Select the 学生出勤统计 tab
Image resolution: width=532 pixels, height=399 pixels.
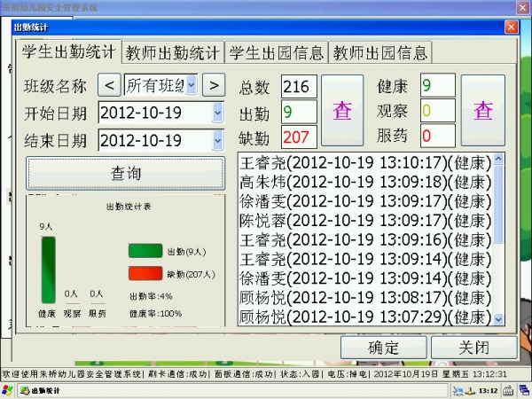coord(70,51)
